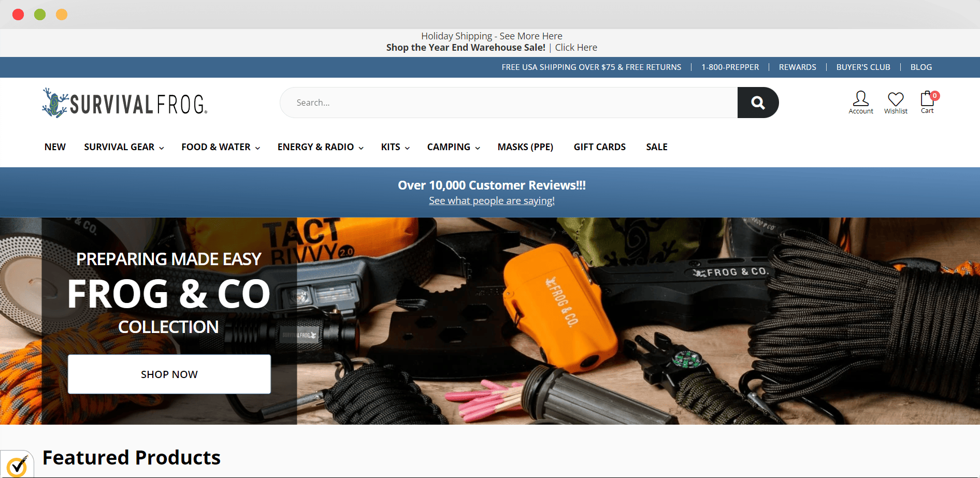This screenshot has height=478, width=980.
Task: Open the KITS menu label
Action: (391, 147)
